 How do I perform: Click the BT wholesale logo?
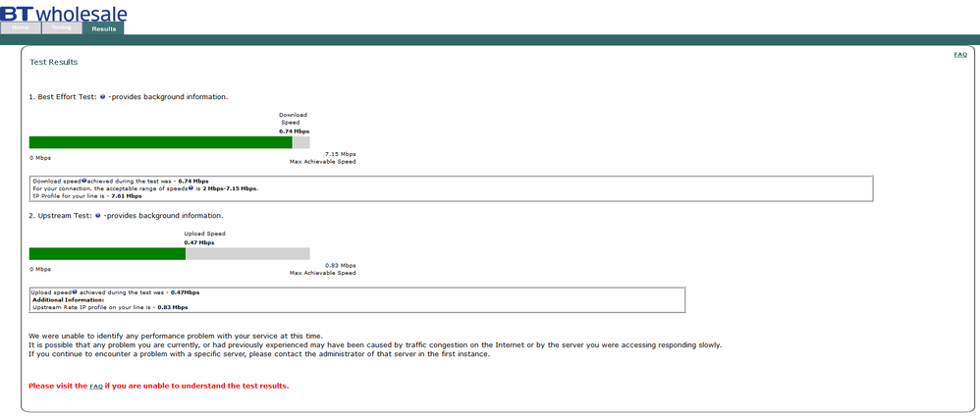click(63, 12)
